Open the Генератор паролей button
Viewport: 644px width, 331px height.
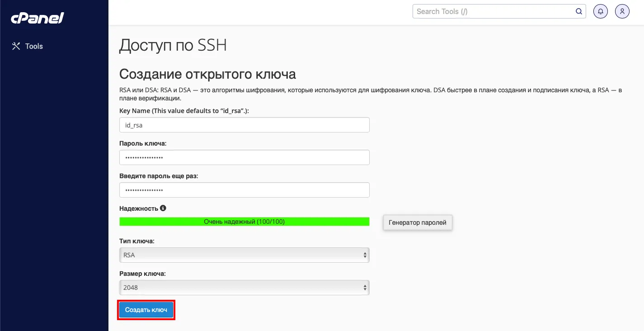pos(418,222)
